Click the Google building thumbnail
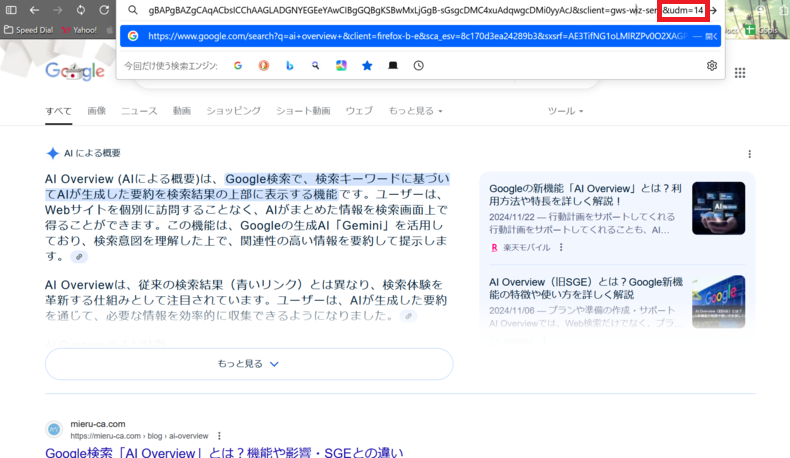This screenshot has width=790, height=458. tap(718, 302)
